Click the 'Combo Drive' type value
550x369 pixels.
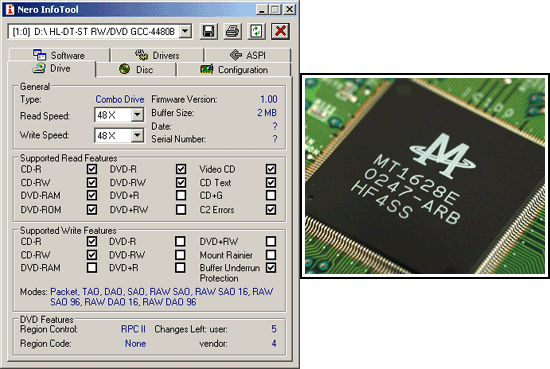click(x=120, y=100)
